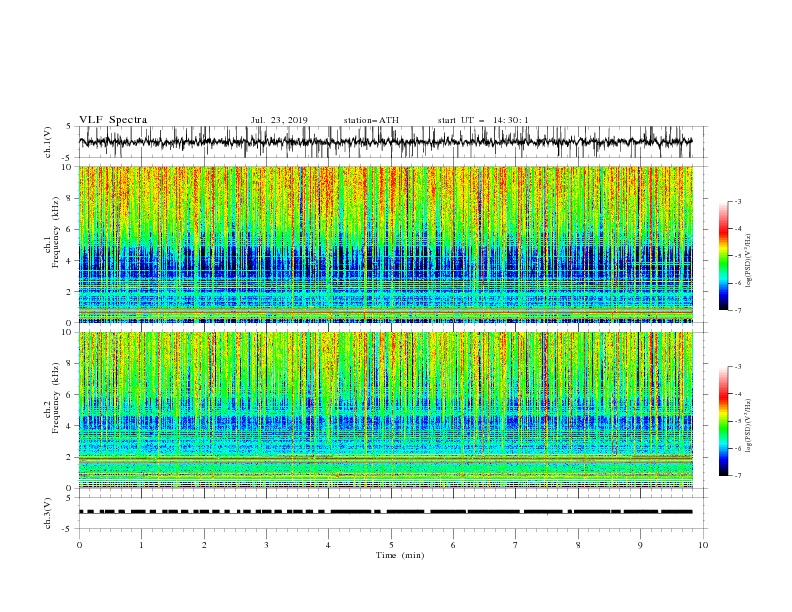Click the "6" tick on ch.1 frequency axis
The width and height of the screenshot is (792, 612).
coord(70,229)
